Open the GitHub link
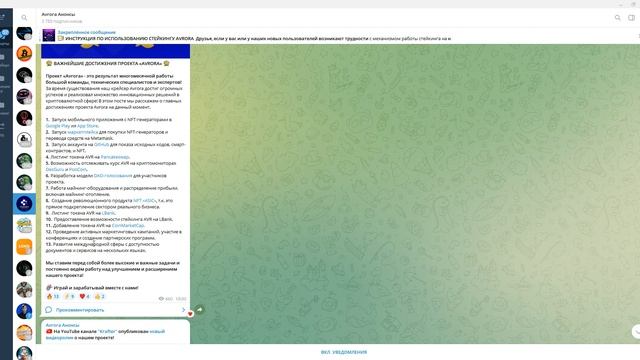640x360 pixels. 102,144
